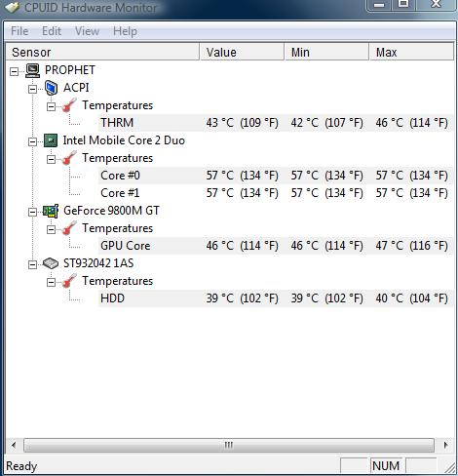Collapse the ACPI tree node
Viewport: 458px width, 476px height.
tap(32, 89)
